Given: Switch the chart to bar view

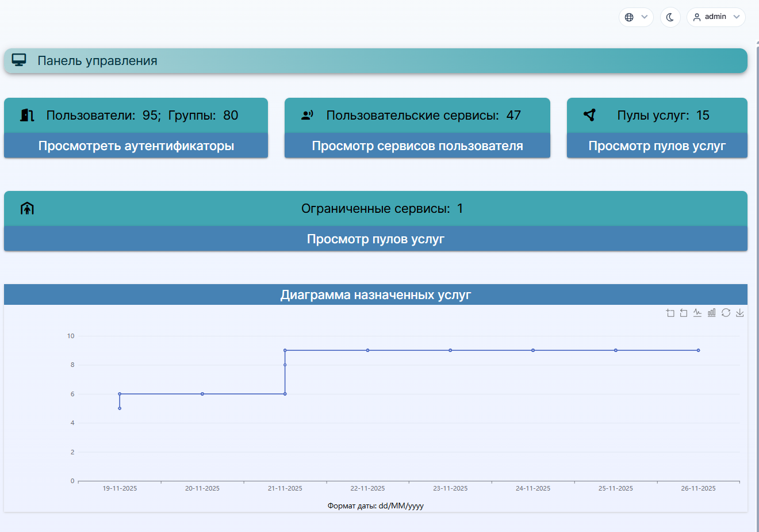Looking at the screenshot, I should [x=712, y=313].
